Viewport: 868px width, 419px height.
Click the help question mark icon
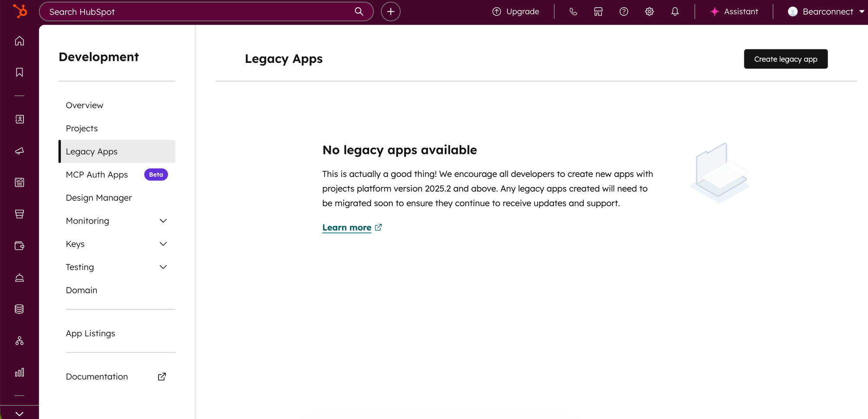624,12
